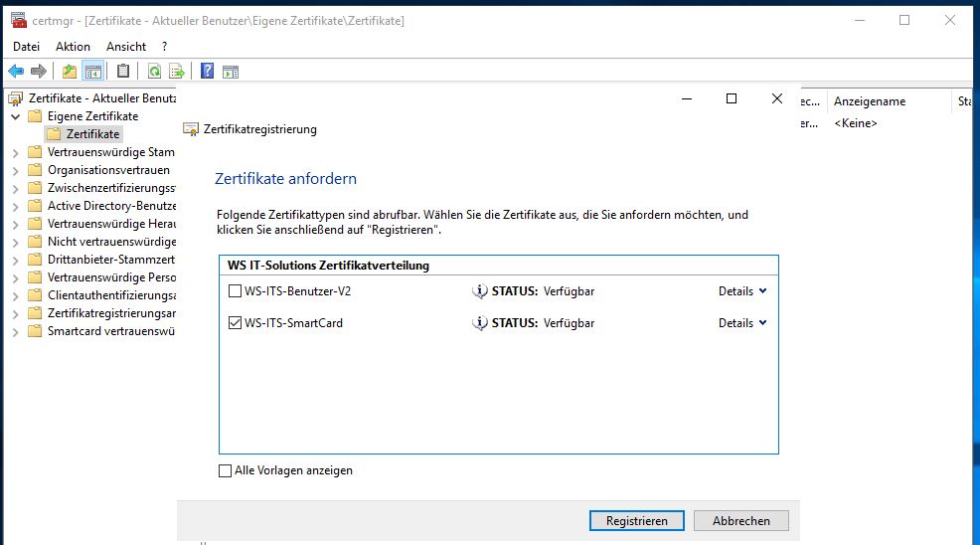Click the gray Forward arrow in toolbar
980x545 pixels.
click(x=39, y=72)
